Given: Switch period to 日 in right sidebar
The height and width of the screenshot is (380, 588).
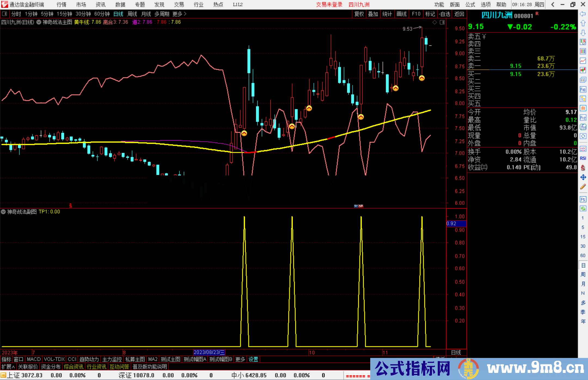Looking at the screenshot, I should tap(583, 265).
